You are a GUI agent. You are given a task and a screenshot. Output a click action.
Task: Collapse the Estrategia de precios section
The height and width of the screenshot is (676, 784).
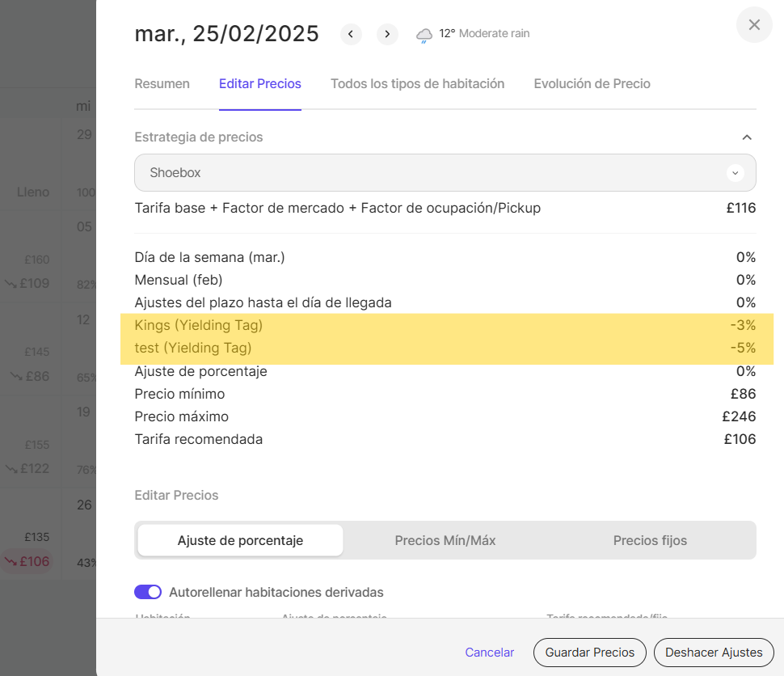point(747,137)
